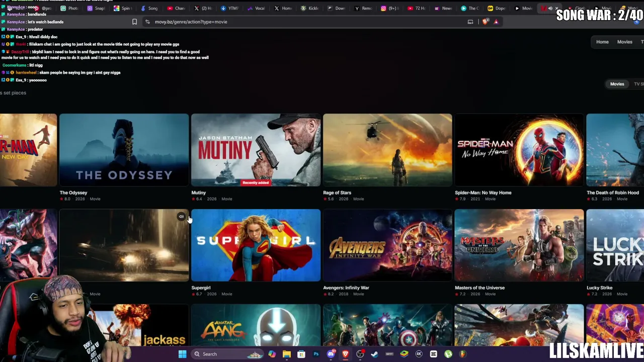644x362 pixels.
Task: Click the 'Mutiny' title text
Action: click(x=199, y=193)
